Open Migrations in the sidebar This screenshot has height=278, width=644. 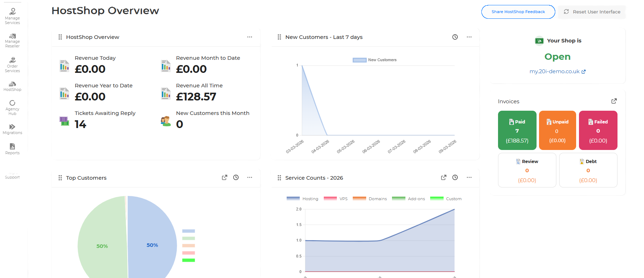(x=12, y=129)
